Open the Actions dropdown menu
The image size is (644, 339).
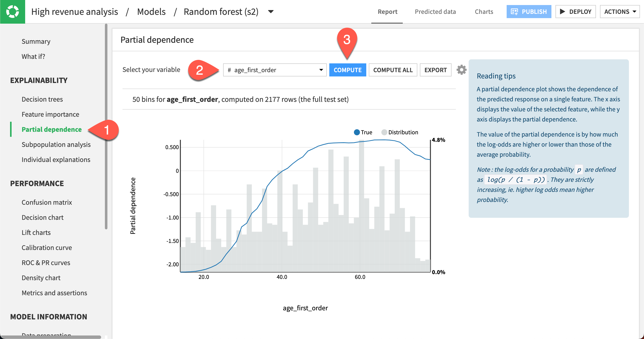click(620, 12)
